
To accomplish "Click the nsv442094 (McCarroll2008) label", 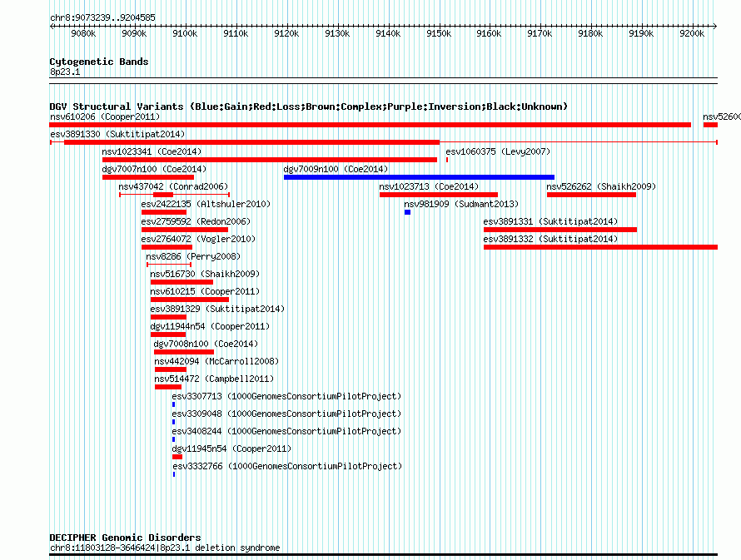I will pos(216,361).
